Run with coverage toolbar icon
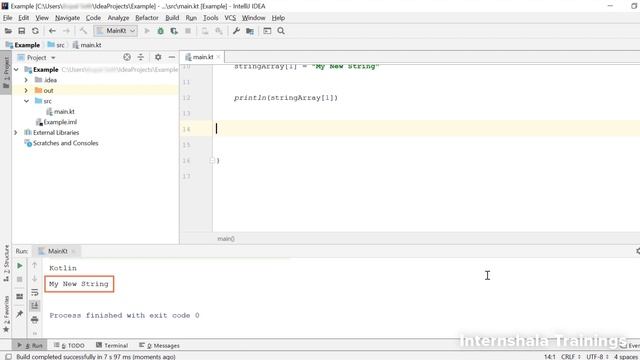Image resolution: width=640 pixels, height=360 pixels. (174, 31)
